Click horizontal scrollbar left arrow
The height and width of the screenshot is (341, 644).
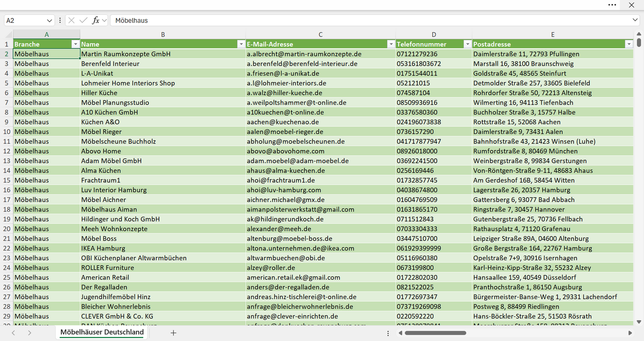pyautogui.click(x=400, y=333)
